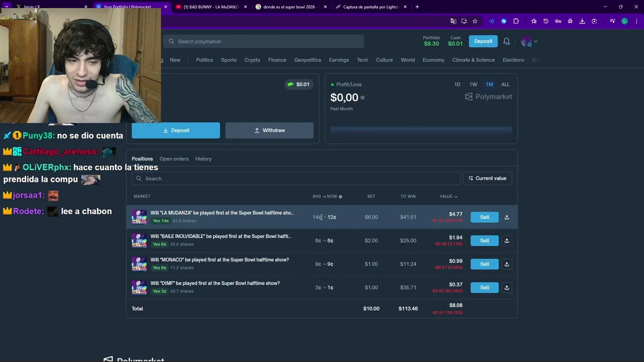Click the Cash $0.01 balance

(455, 41)
